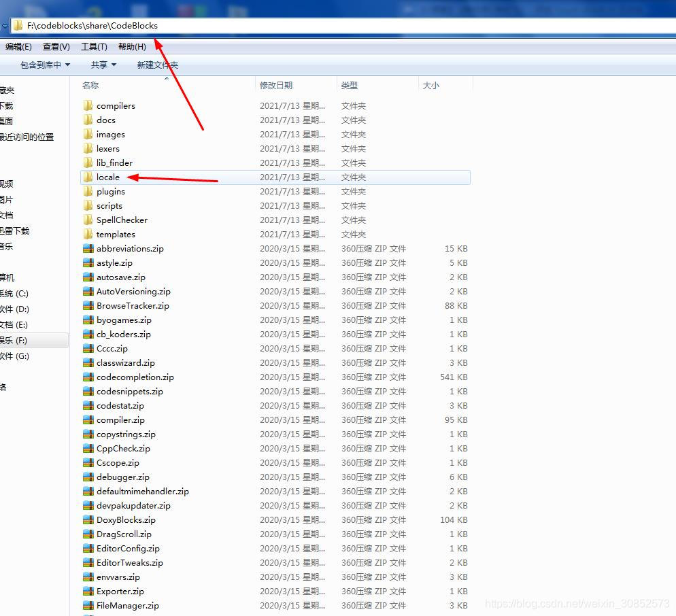Viewport: 676px width, 616px height.
Task: Open the 帮助(H) menu
Action: 132,47
